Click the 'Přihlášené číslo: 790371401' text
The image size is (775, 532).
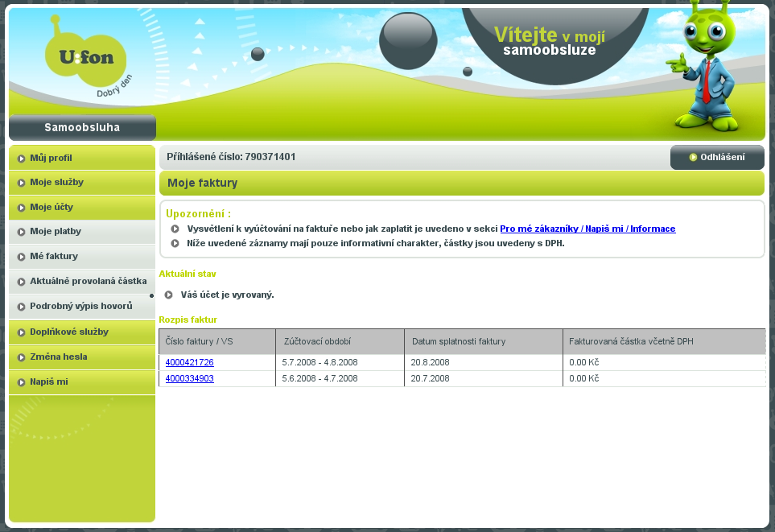tap(231, 157)
